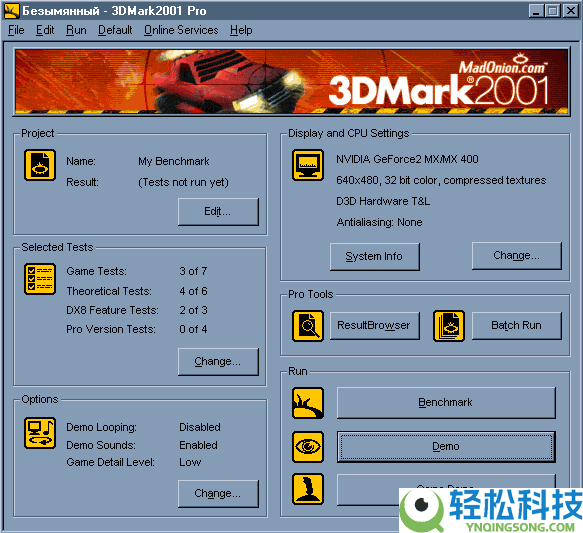Click Change... in Options panel
Image resolution: width=583 pixels, height=533 pixels.
pyautogui.click(x=218, y=494)
